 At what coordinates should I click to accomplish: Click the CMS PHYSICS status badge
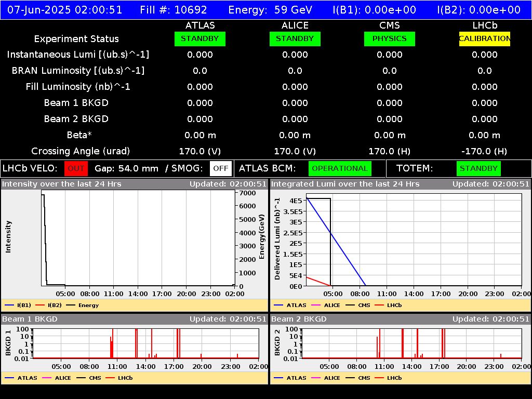(x=390, y=38)
